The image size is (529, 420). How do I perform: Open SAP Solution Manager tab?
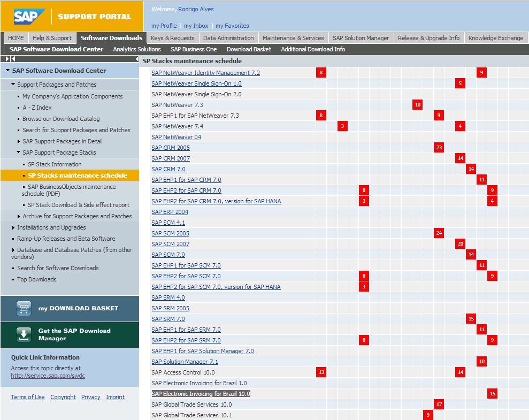(x=361, y=38)
